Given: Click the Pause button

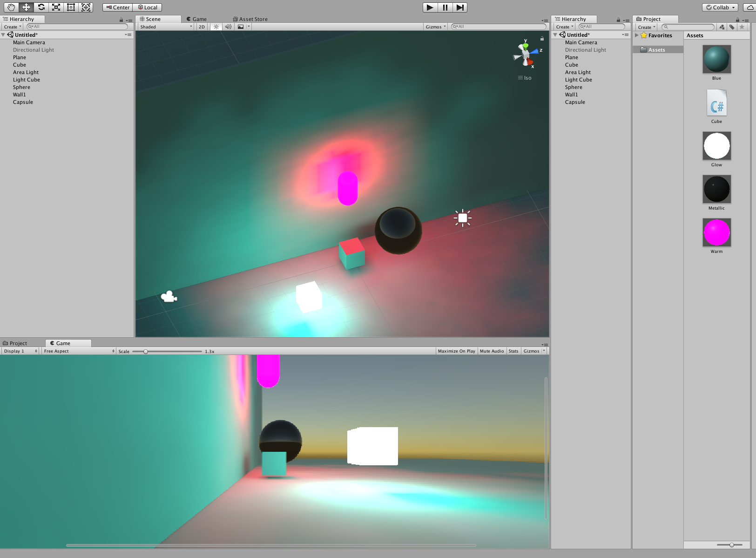Looking at the screenshot, I should pos(445,7).
